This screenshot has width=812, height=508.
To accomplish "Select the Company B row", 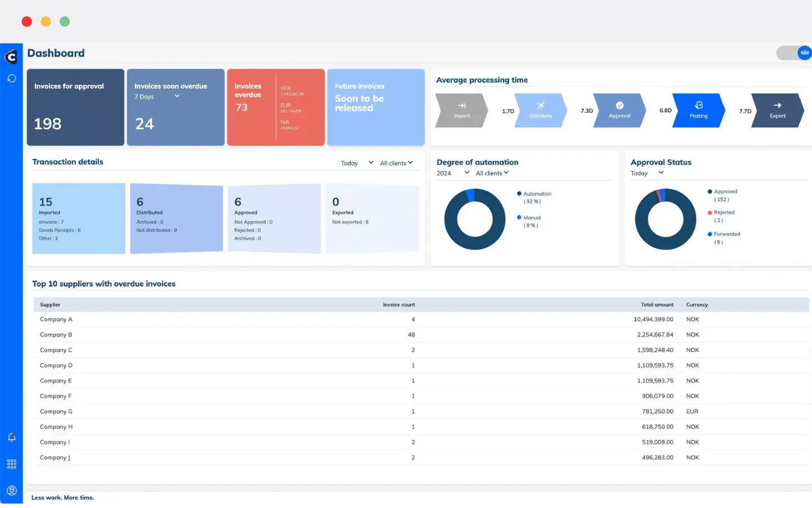I will (421, 335).
